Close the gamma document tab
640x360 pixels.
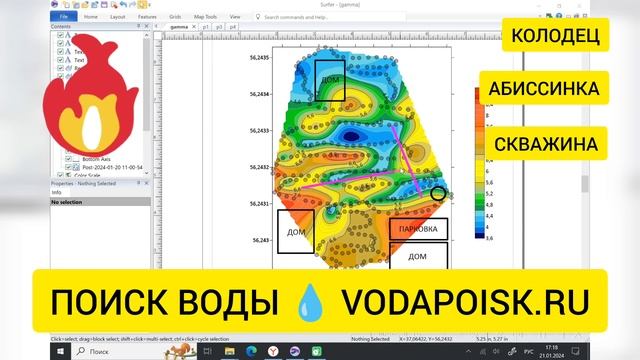[194, 27]
